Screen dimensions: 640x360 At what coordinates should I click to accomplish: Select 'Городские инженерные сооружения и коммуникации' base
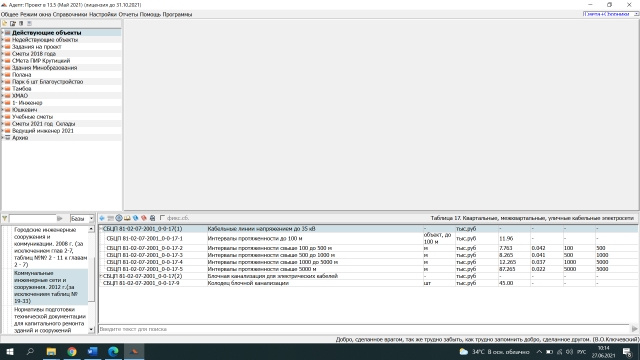click(50, 247)
